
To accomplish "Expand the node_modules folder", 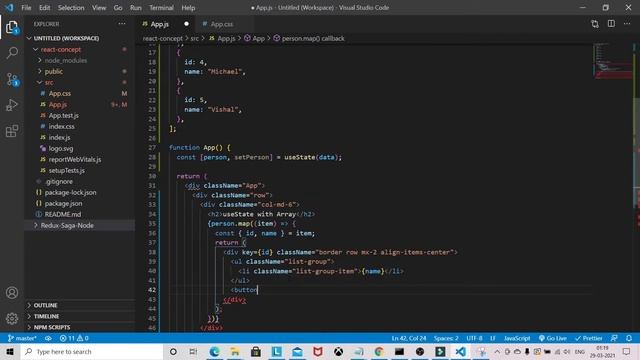I will click(80, 60).
